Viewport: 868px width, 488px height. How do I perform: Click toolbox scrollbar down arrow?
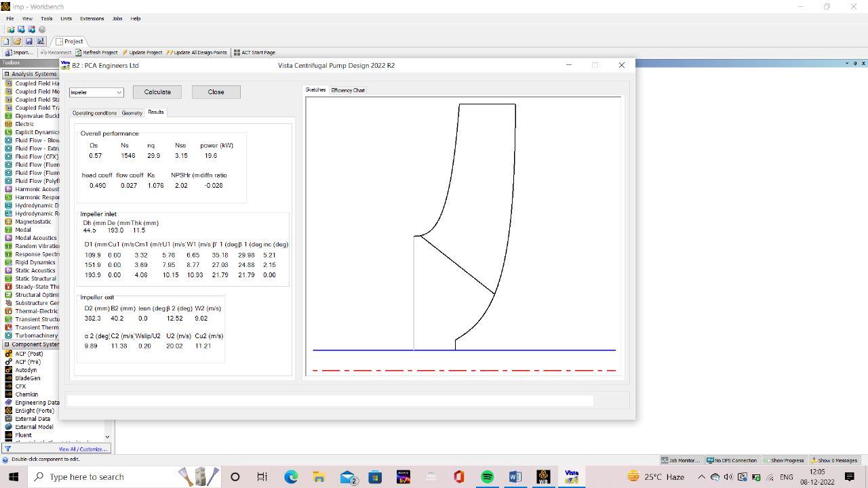click(107, 437)
